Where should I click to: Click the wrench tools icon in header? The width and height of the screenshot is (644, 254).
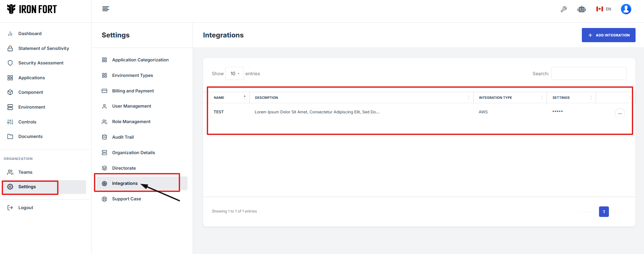[564, 9]
